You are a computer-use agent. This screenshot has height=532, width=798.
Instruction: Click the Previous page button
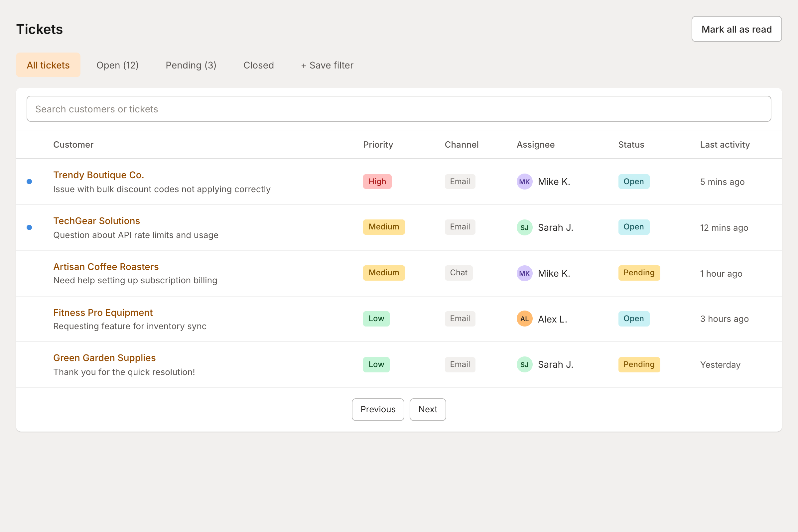378,409
